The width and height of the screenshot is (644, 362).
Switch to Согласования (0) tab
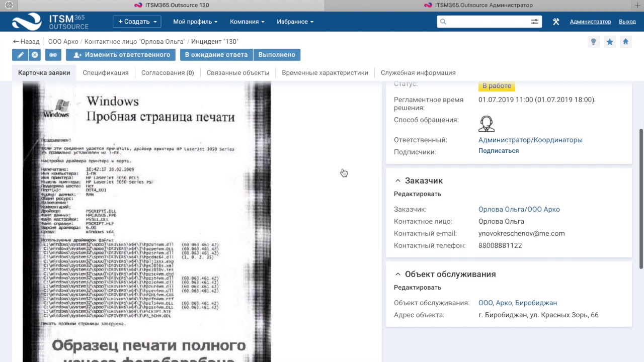coord(168,73)
